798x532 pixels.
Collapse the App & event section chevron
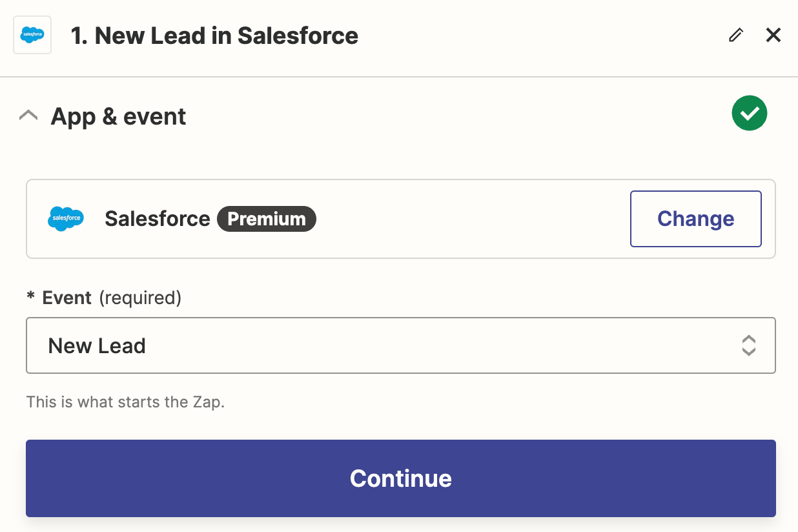(x=28, y=116)
